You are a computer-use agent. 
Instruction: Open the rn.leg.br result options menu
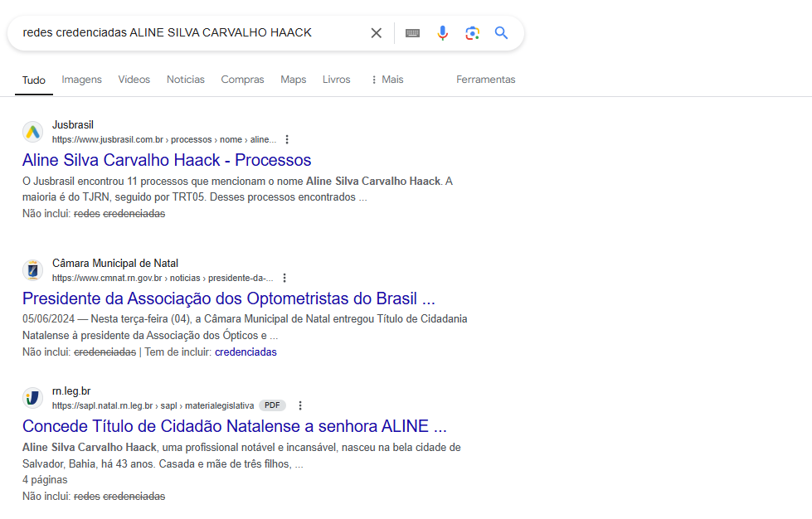(x=300, y=405)
